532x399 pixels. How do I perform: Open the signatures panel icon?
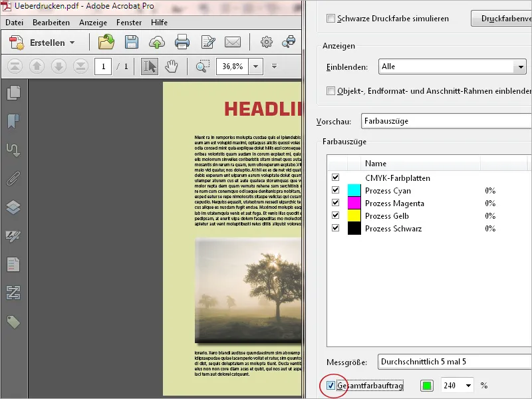tap(13, 236)
